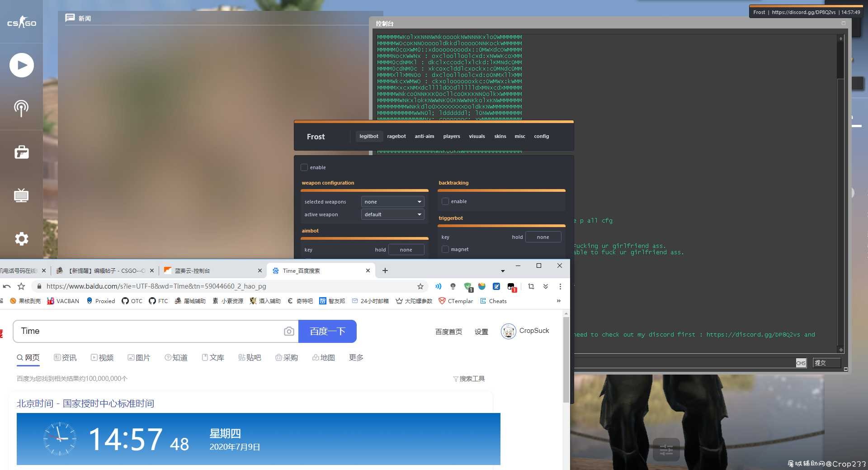
Task: Switch to the visuals tab
Action: 477,136
